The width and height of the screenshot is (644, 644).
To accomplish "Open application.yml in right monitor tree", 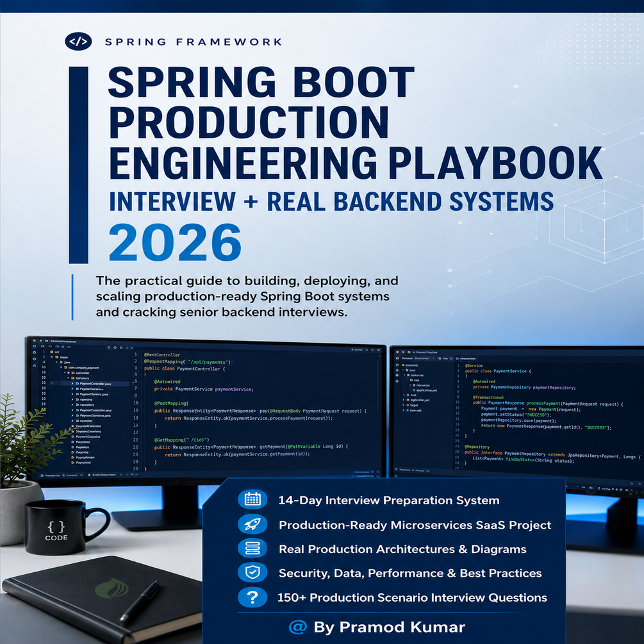I will (x=425, y=390).
